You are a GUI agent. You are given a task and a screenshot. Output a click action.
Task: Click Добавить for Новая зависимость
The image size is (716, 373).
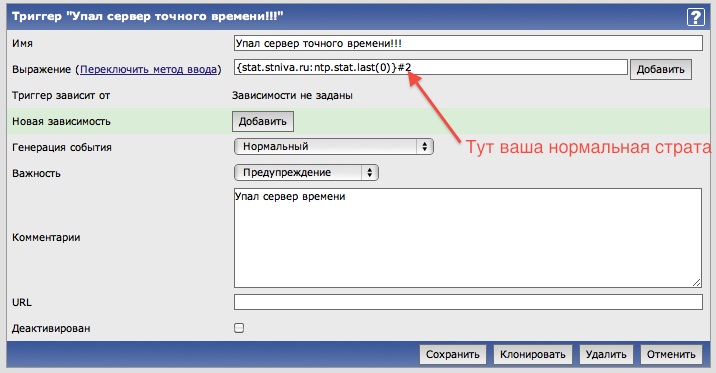263,121
